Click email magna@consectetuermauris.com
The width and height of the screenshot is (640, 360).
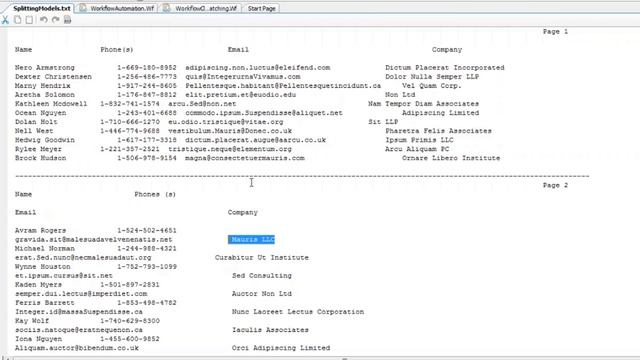(245, 158)
